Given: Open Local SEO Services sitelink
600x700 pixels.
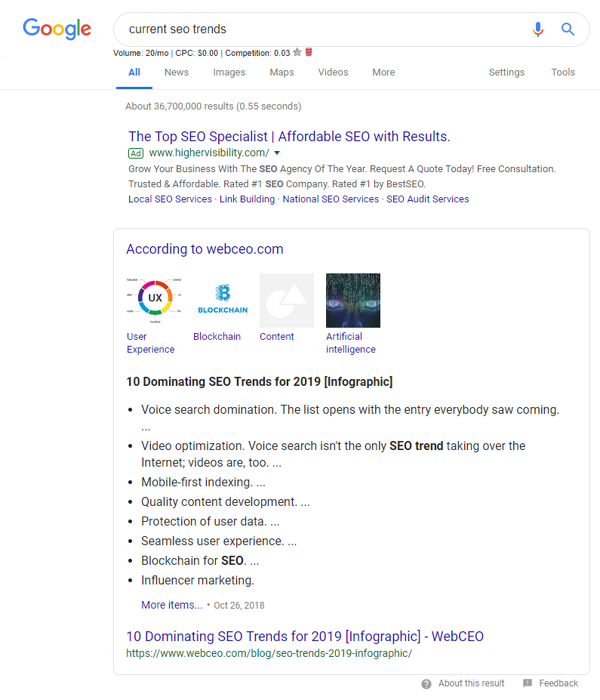Looking at the screenshot, I should coord(170,199).
